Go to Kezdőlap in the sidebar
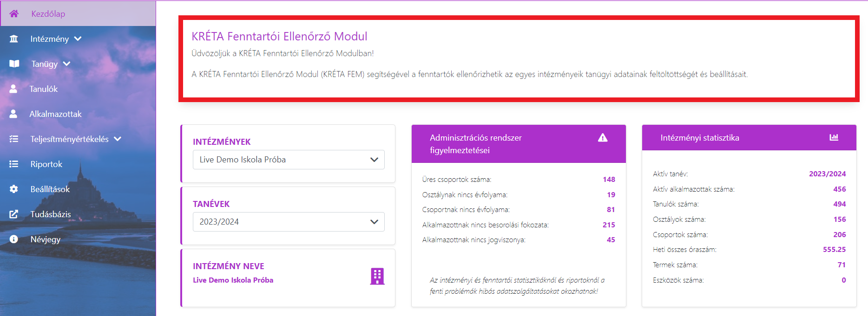 tap(78, 13)
